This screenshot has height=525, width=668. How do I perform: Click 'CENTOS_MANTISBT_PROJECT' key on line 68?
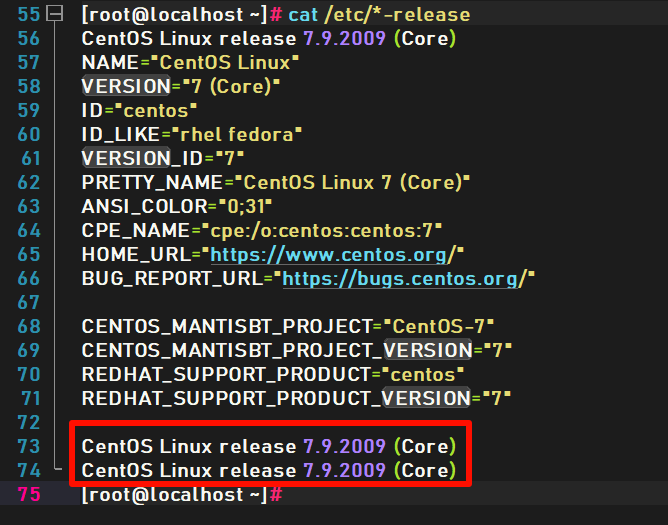[227, 327]
